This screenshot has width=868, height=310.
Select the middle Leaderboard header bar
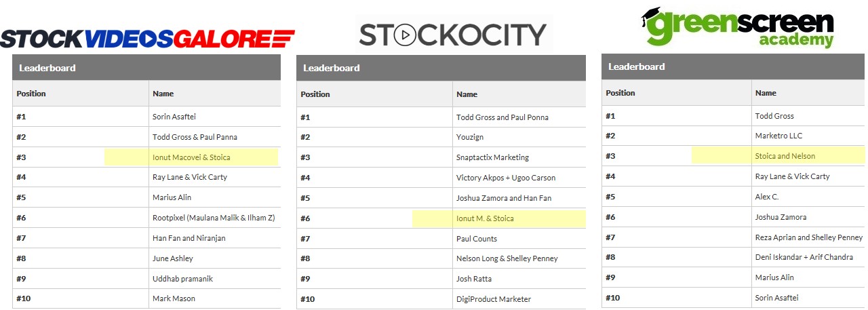[441, 68]
